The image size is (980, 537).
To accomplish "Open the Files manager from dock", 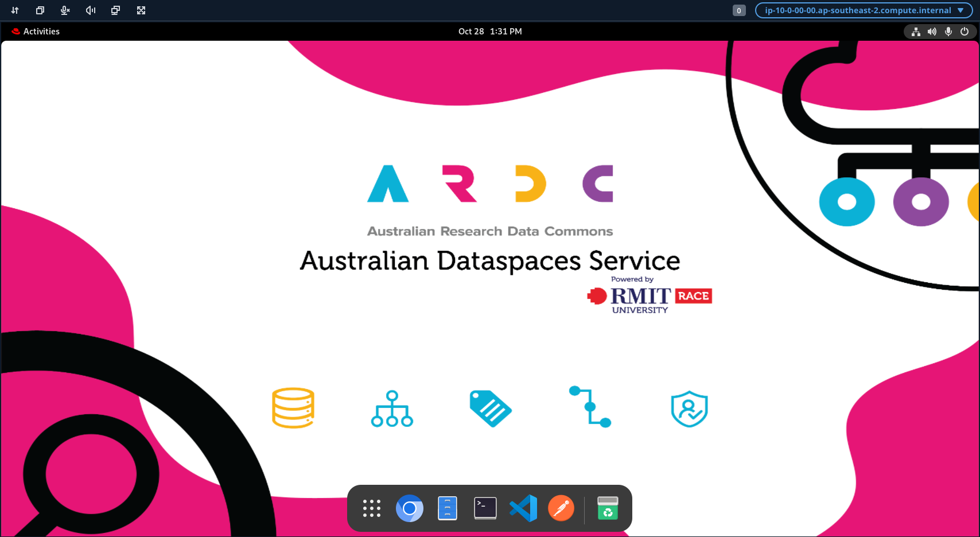I will (448, 508).
